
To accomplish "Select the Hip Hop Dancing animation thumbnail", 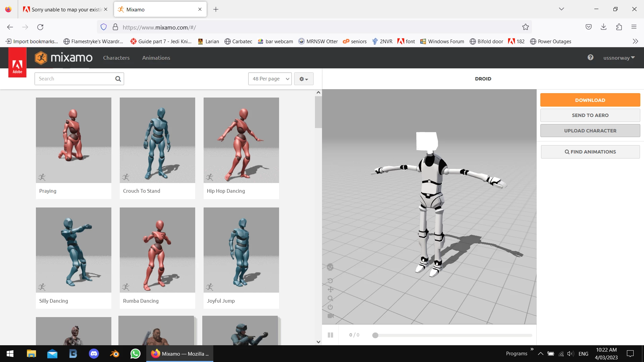I will [x=241, y=140].
